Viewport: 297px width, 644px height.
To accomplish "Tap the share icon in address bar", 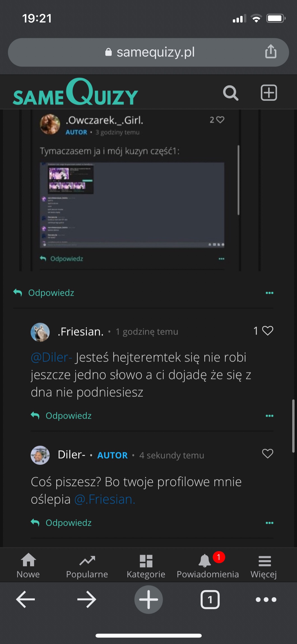I will click(271, 52).
